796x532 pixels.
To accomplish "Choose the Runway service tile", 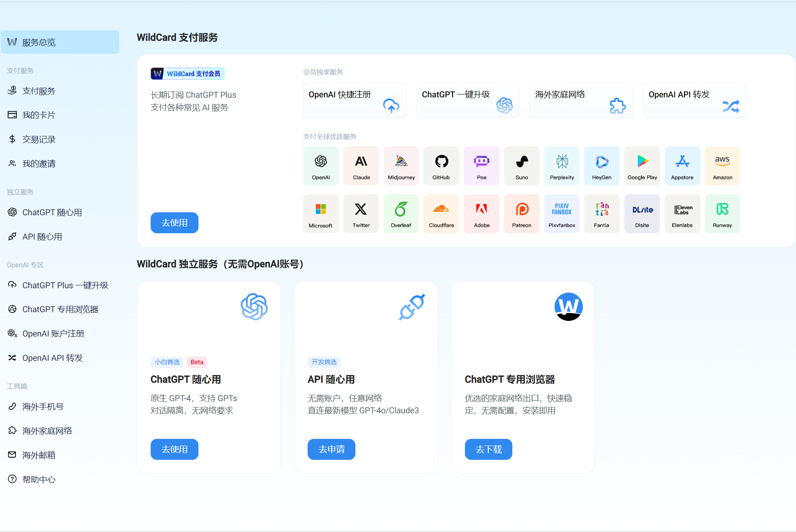I will (722, 214).
